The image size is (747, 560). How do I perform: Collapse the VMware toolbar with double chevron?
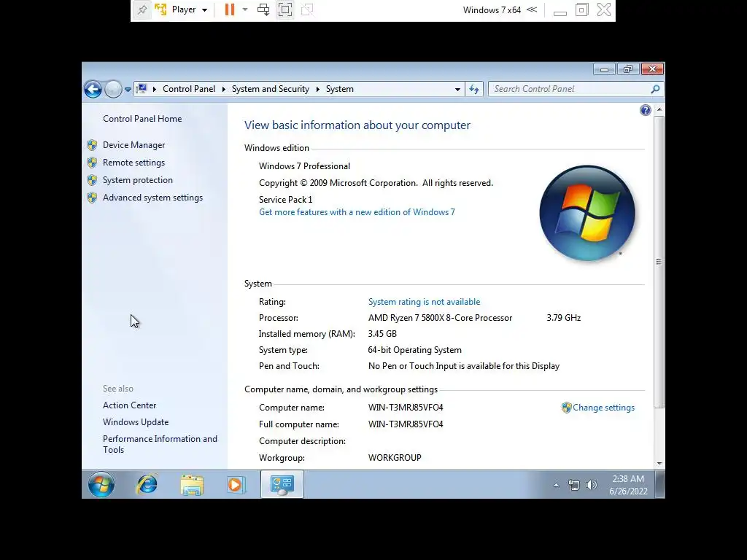click(x=532, y=9)
